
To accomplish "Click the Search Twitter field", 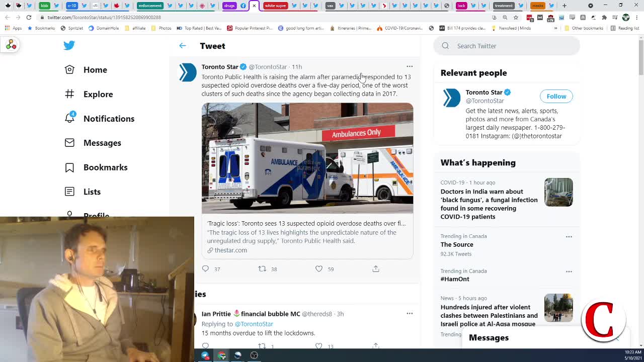I will 507,46.
